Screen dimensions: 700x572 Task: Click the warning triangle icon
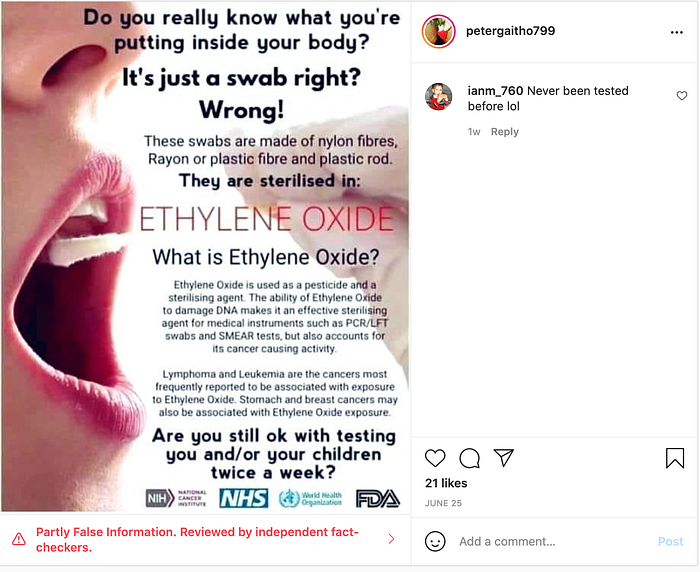pos(19,539)
